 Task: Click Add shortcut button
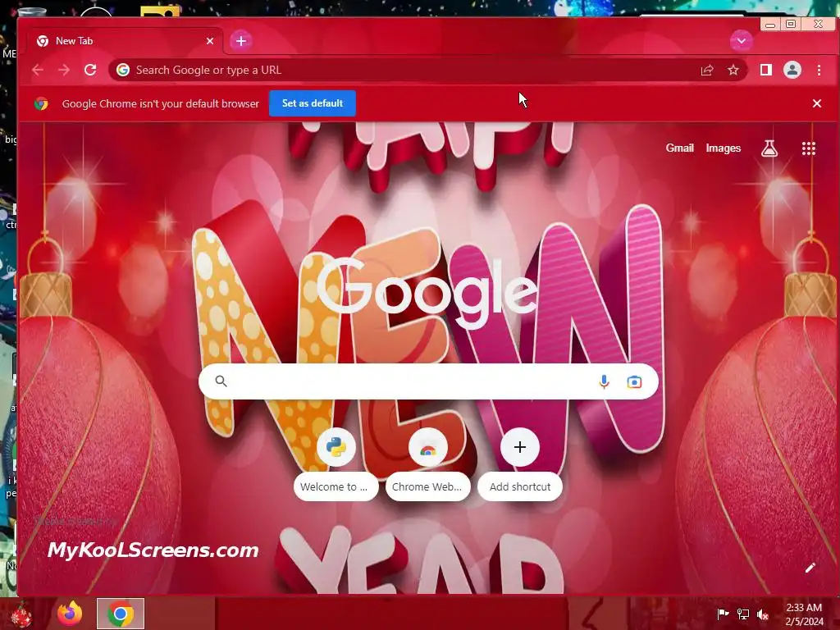tap(519, 464)
